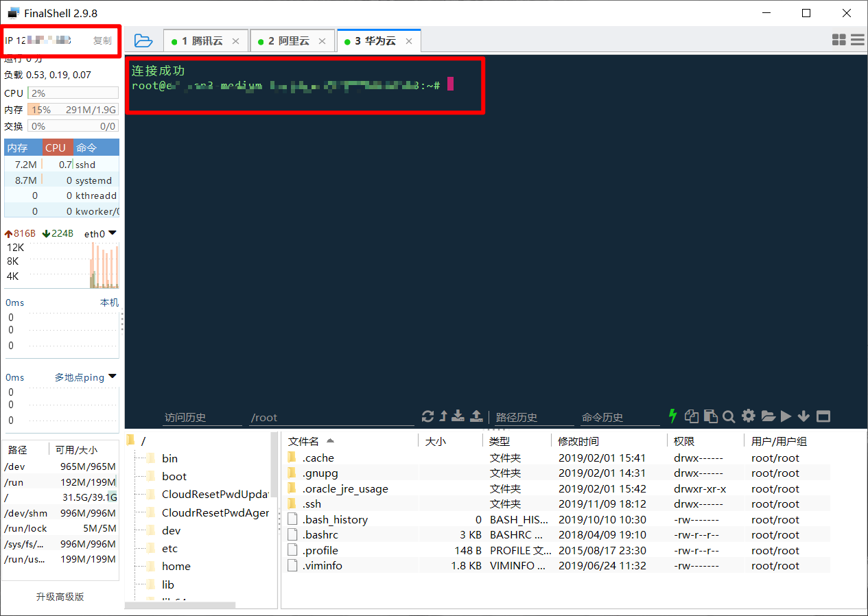
Task: Close the 阿里云 tab
Action: click(x=322, y=41)
